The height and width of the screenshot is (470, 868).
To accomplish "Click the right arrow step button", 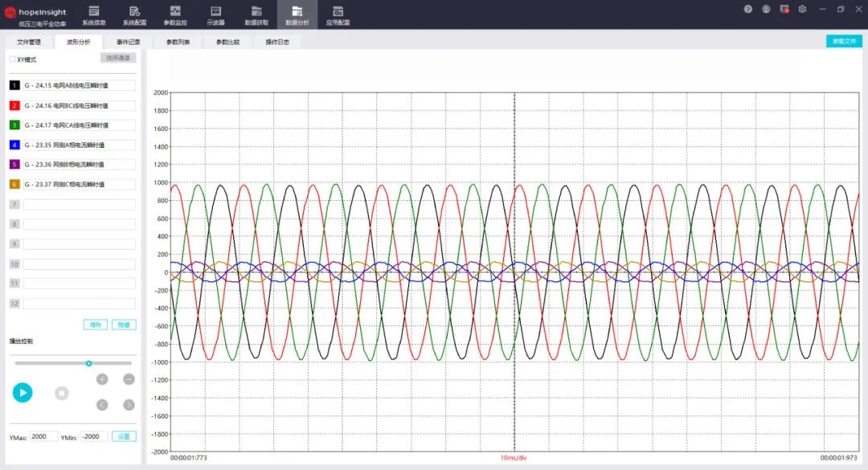I will point(129,405).
